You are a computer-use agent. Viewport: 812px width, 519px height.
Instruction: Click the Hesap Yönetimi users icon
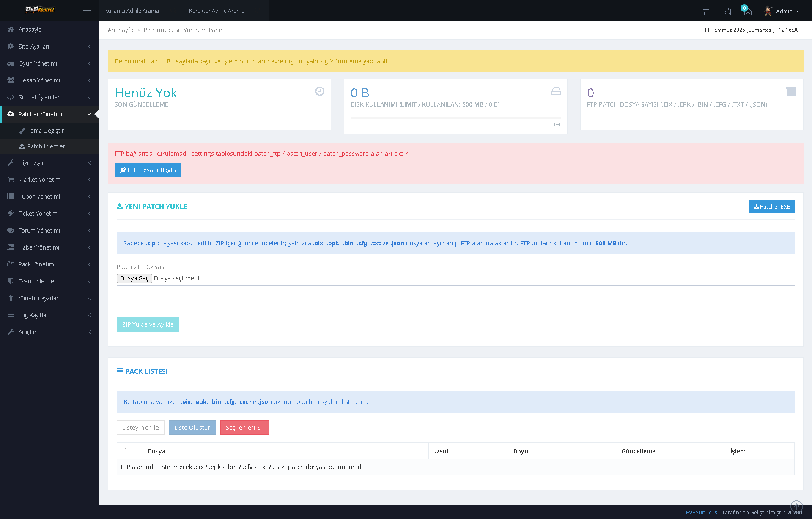tap(11, 80)
